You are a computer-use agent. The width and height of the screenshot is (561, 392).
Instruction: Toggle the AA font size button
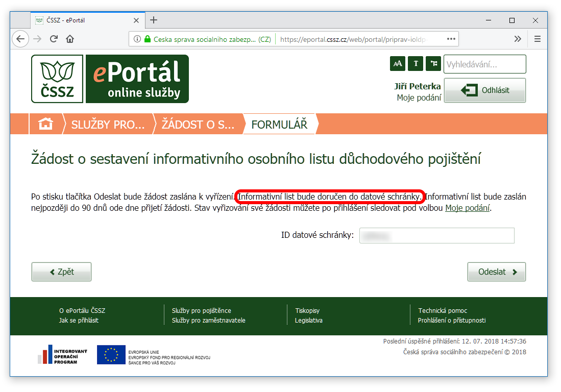click(398, 64)
